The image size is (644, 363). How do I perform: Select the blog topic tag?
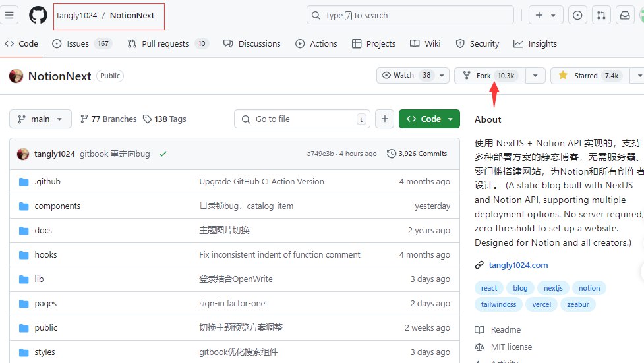[520, 289]
